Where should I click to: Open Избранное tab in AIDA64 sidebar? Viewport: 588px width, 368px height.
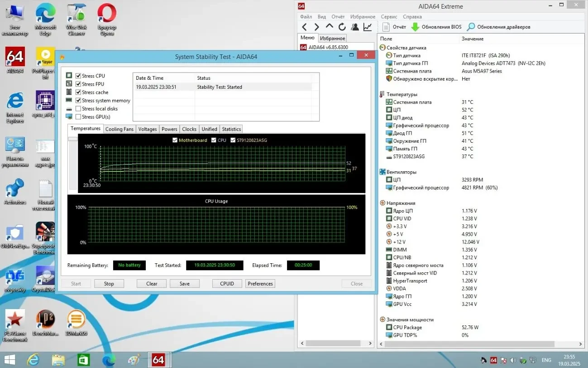click(x=333, y=39)
